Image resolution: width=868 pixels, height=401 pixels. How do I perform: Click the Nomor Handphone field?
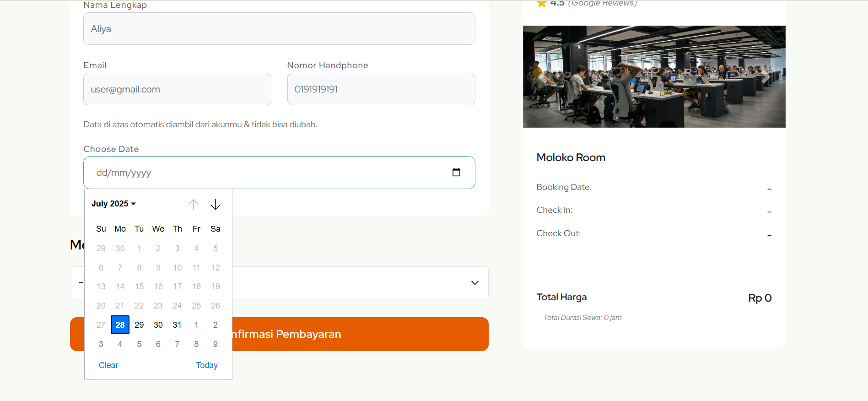(381, 89)
